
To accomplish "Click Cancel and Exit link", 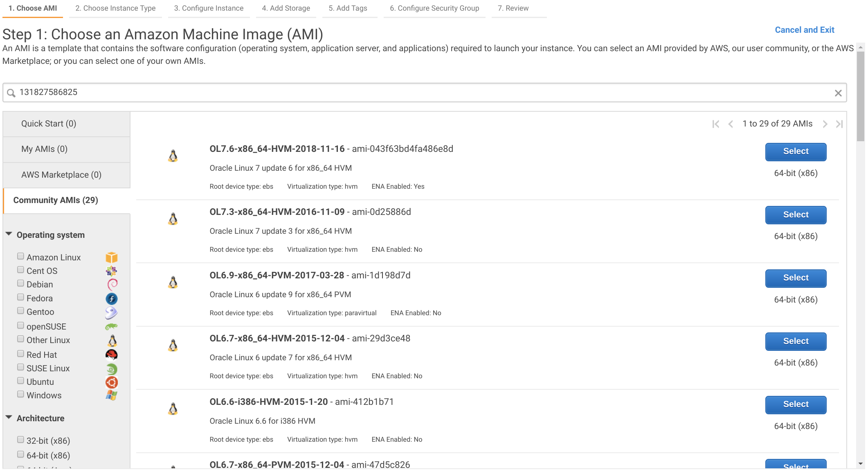I will (805, 30).
